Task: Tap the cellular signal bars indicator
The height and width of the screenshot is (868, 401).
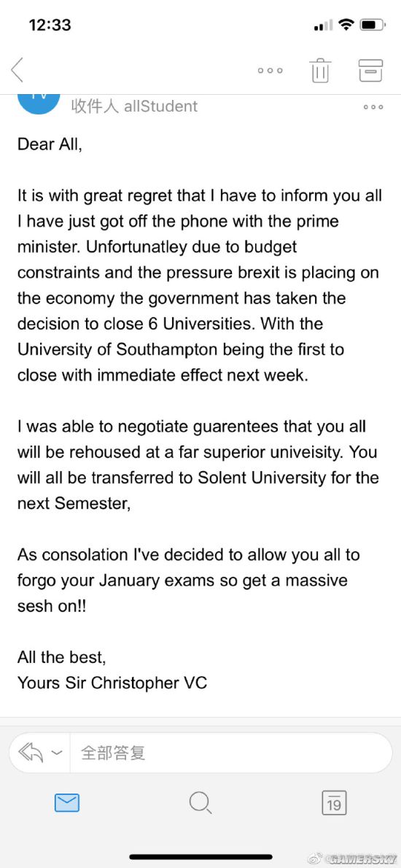Action: 324,26
